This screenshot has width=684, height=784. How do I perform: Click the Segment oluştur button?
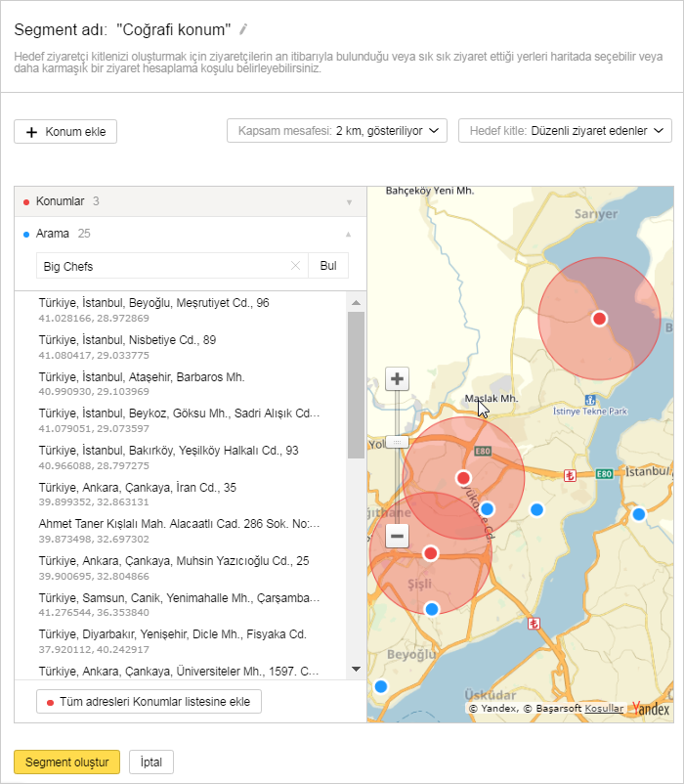tap(66, 762)
